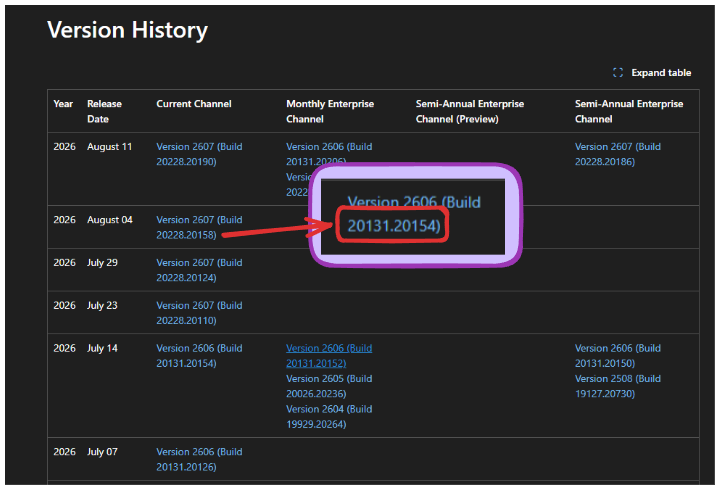Select the July 29 release date cell
Image resolution: width=719 pixels, height=489 pixels.
click(102, 263)
